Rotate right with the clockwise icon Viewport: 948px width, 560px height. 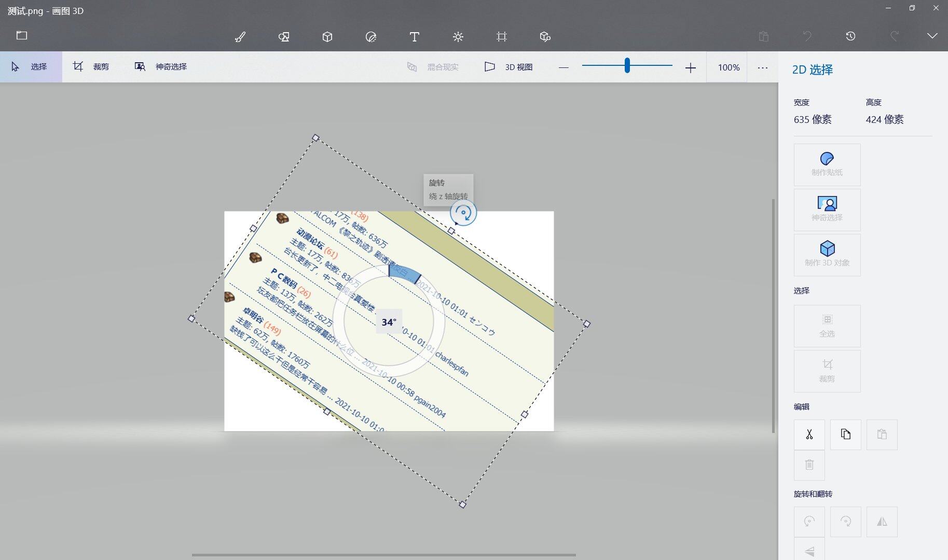coord(846,522)
